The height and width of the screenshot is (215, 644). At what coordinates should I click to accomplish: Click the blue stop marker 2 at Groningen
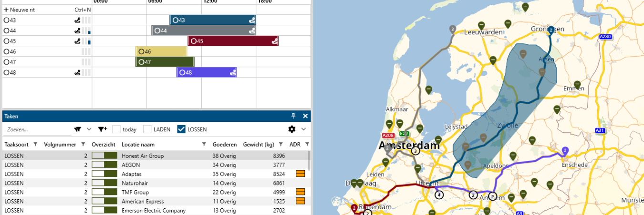[x=551, y=30]
